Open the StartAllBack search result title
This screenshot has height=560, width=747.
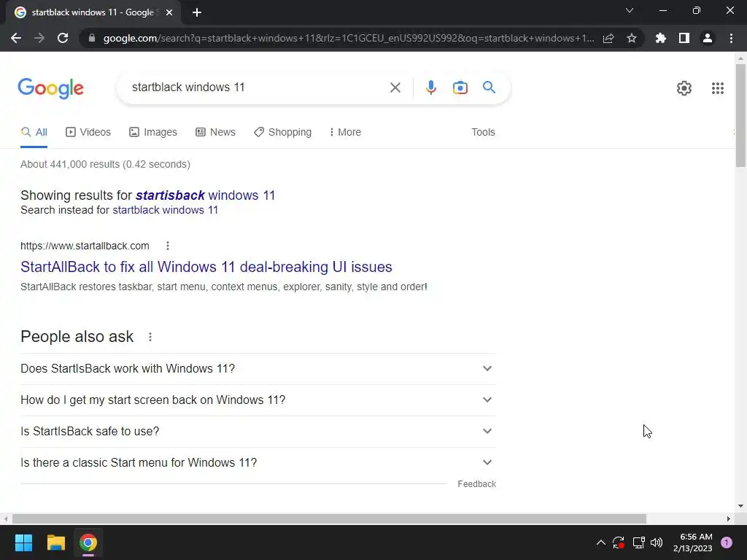206,267
